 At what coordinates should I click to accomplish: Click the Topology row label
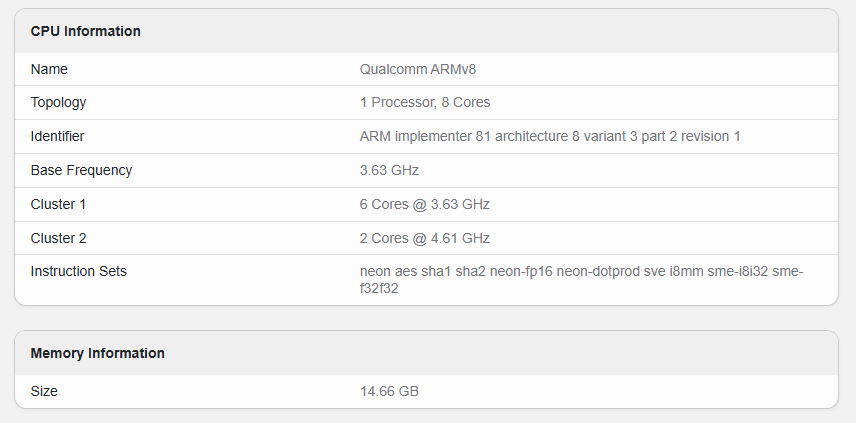58,102
